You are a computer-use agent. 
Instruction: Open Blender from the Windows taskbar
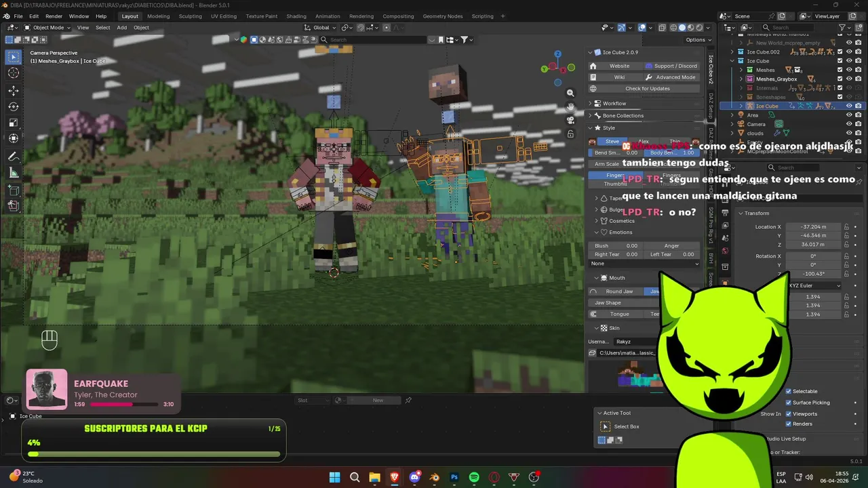point(435,477)
